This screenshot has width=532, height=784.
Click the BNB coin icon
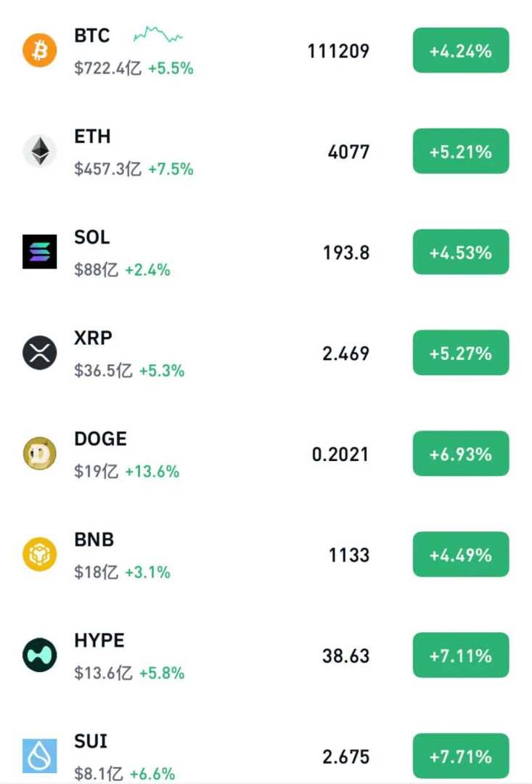tap(39, 555)
